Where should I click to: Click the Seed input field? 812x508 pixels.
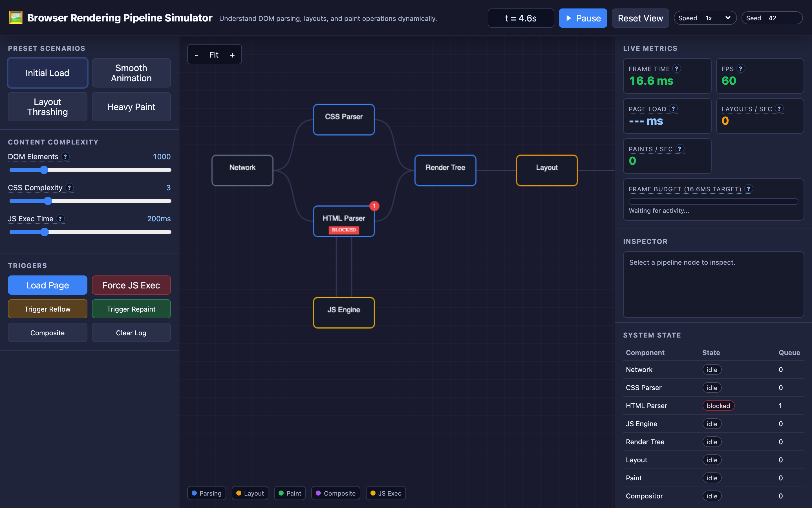[783, 18]
